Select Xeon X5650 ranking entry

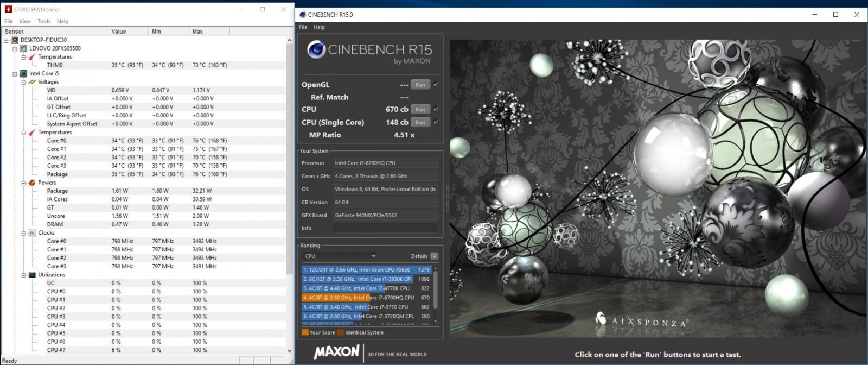(366, 269)
